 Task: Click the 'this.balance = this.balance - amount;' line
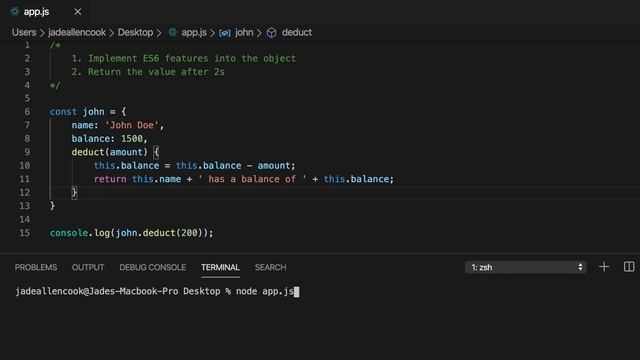194,166
